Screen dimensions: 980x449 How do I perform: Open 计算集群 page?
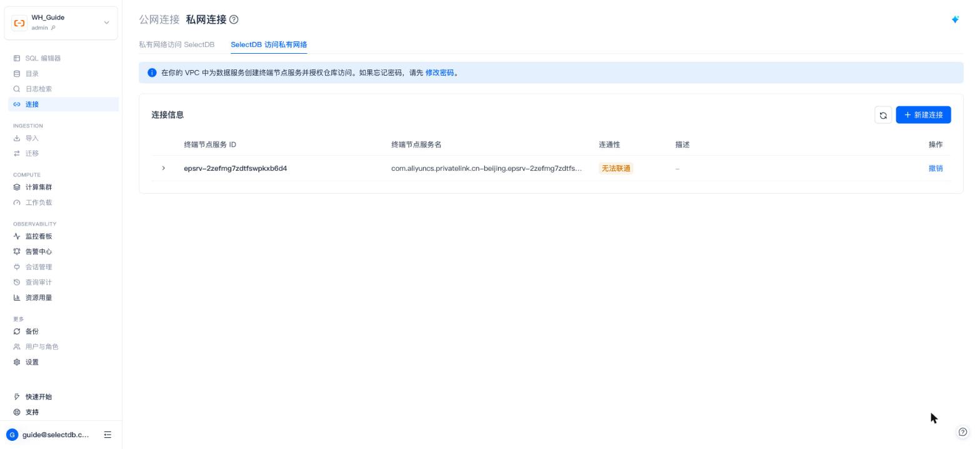38,187
